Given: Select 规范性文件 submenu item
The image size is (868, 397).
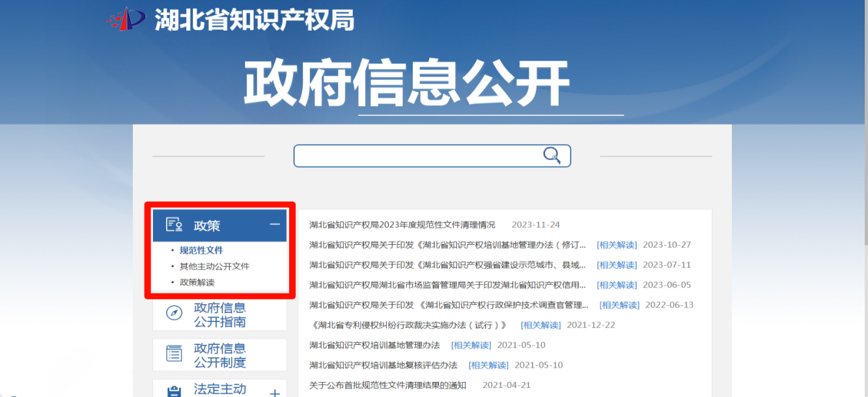Looking at the screenshot, I should pos(201,250).
